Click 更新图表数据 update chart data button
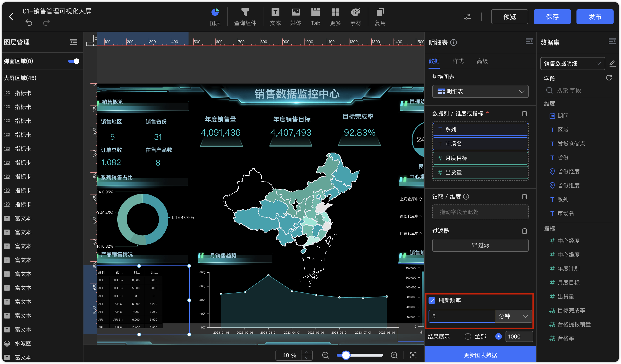Viewport: 621px width, 364px height. (480, 355)
